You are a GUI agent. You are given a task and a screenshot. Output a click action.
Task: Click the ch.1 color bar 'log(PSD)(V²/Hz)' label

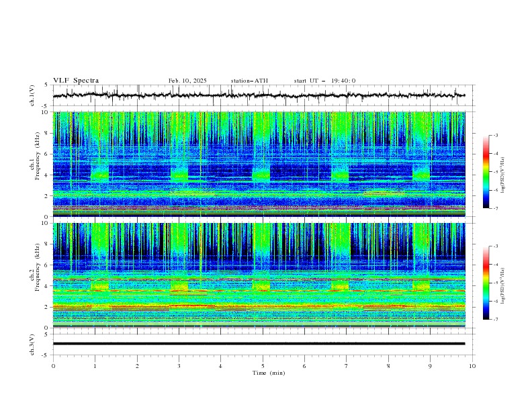pos(502,175)
